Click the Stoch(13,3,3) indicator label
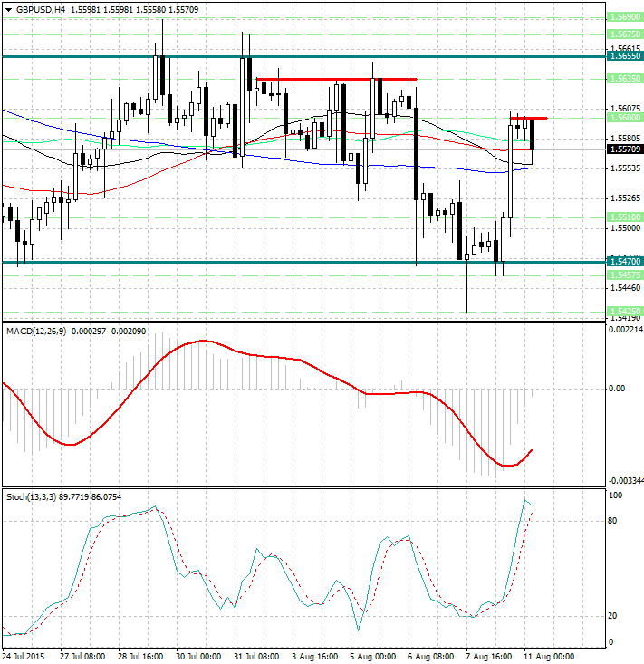The image size is (644, 664). (x=32, y=496)
